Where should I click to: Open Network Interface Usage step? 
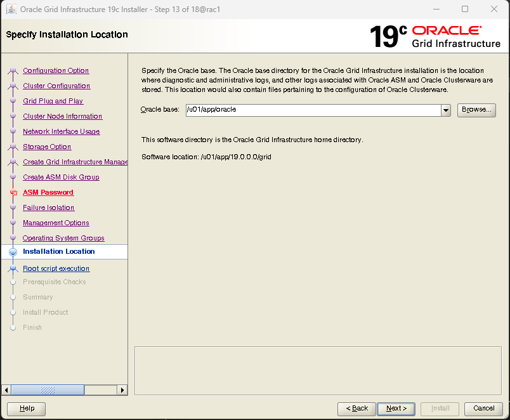coord(61,131)
